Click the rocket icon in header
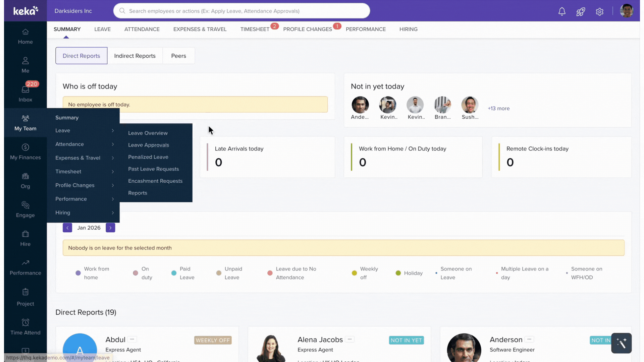Viewport: 644px width, 362px height. pos(581,12)
